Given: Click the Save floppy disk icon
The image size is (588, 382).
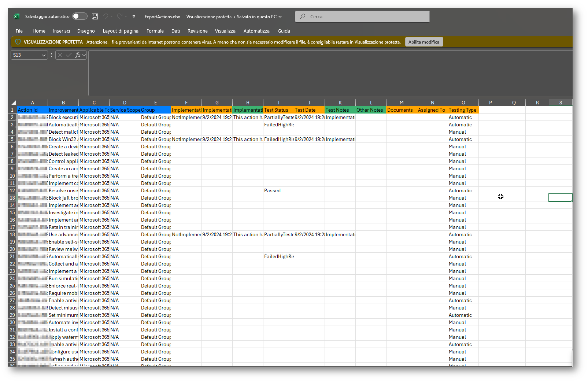Looking at the screenshot, I should pos(95,16).
